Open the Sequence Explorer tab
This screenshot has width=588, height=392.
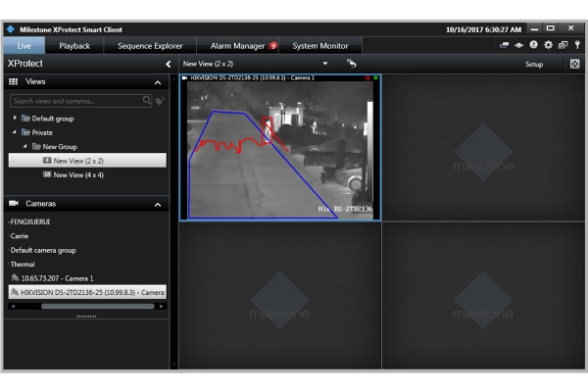(x=150, y=46)
